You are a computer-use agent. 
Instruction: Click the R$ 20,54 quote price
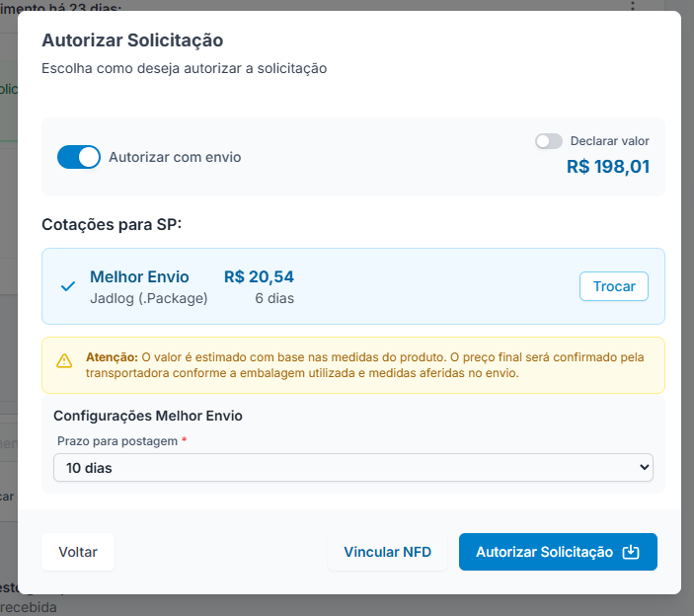click(x=259, y=277)
